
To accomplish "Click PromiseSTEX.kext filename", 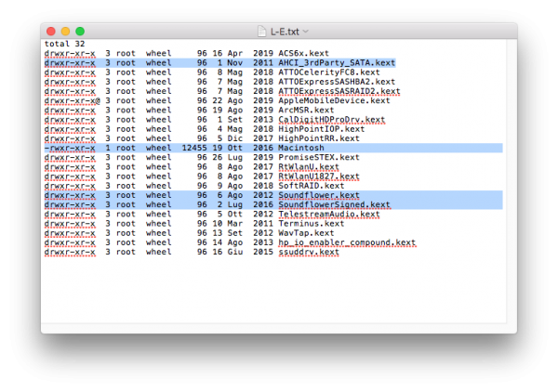I will [x=319, y=157].
